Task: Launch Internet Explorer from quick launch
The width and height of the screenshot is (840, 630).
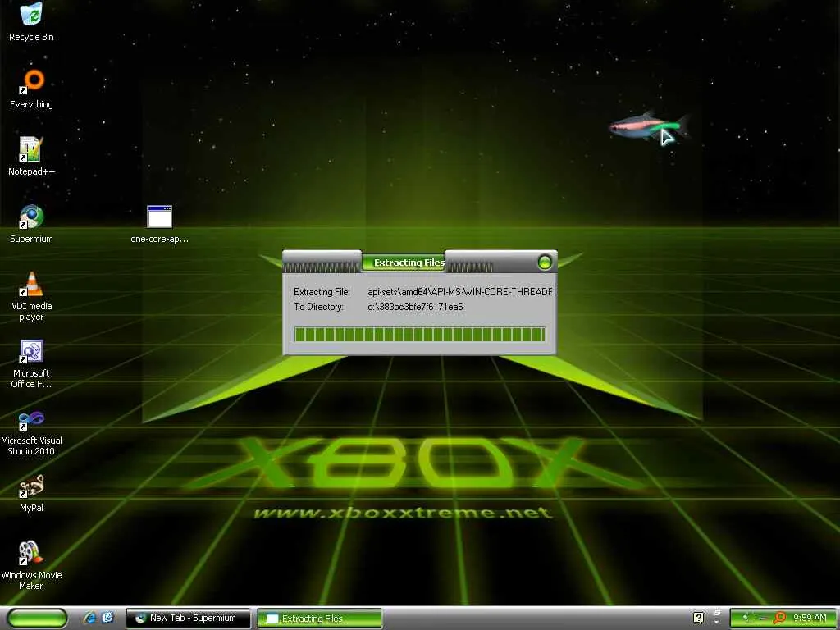Action: 89,618
